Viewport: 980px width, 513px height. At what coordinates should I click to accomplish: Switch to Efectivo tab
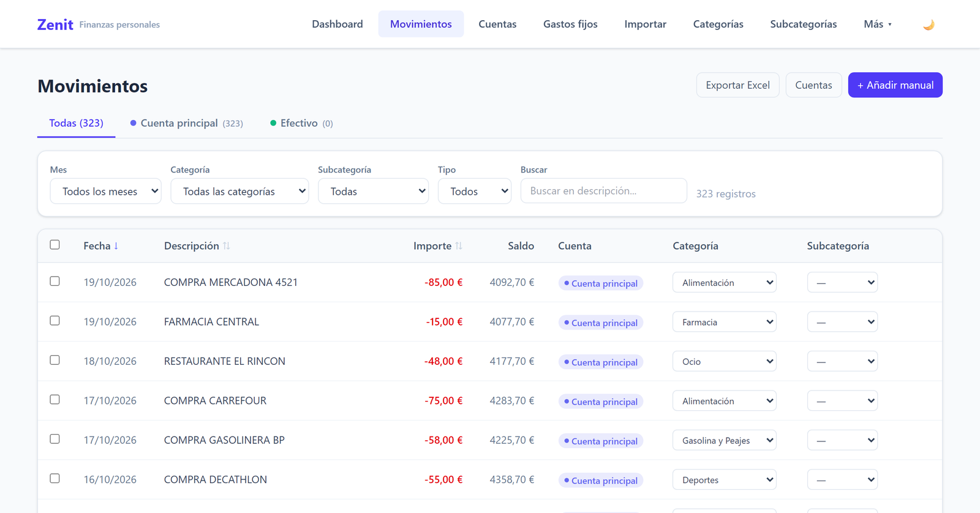tap(301, 123)
